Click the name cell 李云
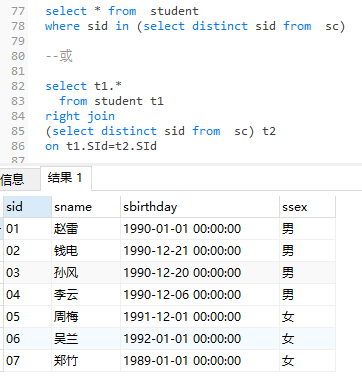 (x=86, y=295)
